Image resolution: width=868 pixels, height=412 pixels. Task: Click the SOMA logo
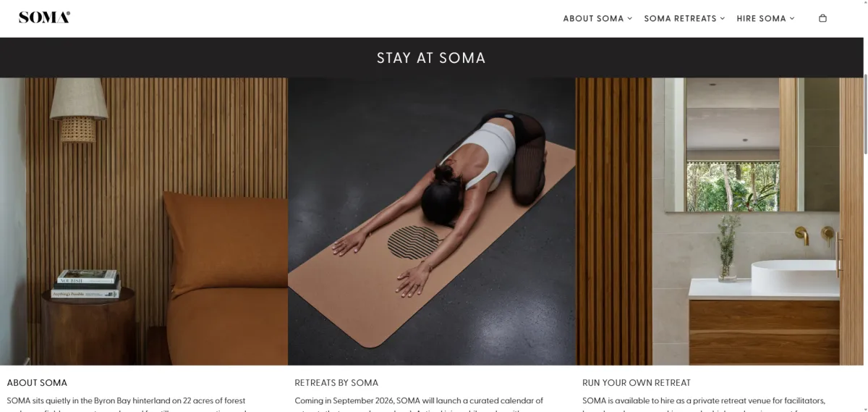click(x=44, y=17)
